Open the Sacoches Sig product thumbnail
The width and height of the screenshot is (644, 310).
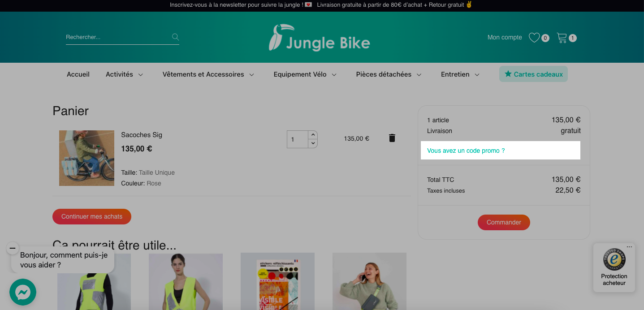pyautogui.click(x=86, y=158)
